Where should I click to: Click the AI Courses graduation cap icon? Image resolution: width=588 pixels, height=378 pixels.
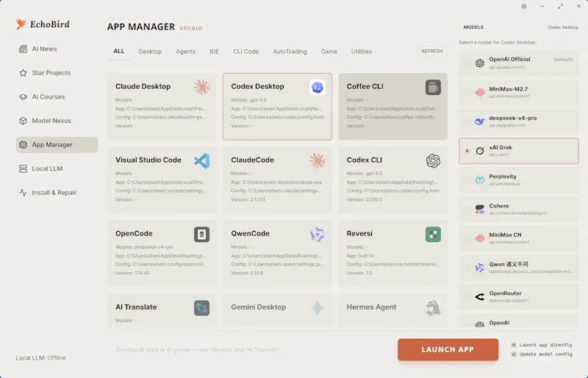[23, 97]
